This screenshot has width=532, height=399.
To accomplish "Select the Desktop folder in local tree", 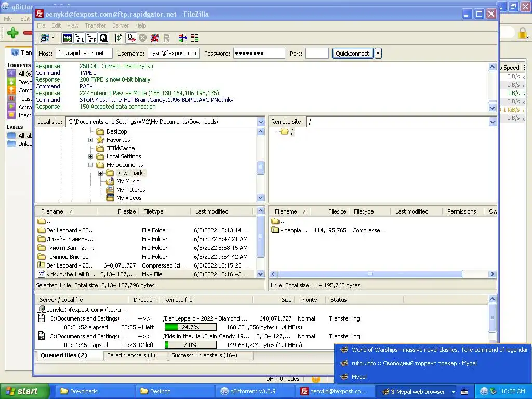I will tap(116, 131).
